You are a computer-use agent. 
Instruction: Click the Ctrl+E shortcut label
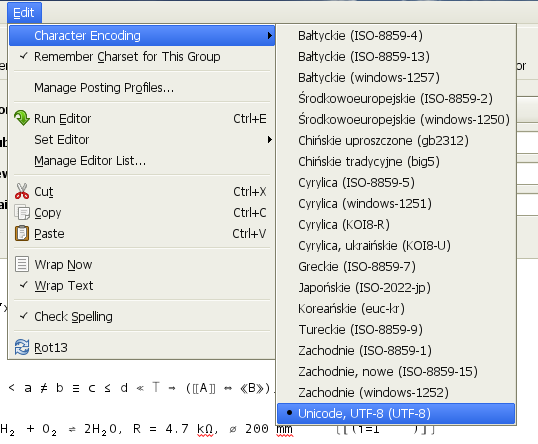[250, 119]
